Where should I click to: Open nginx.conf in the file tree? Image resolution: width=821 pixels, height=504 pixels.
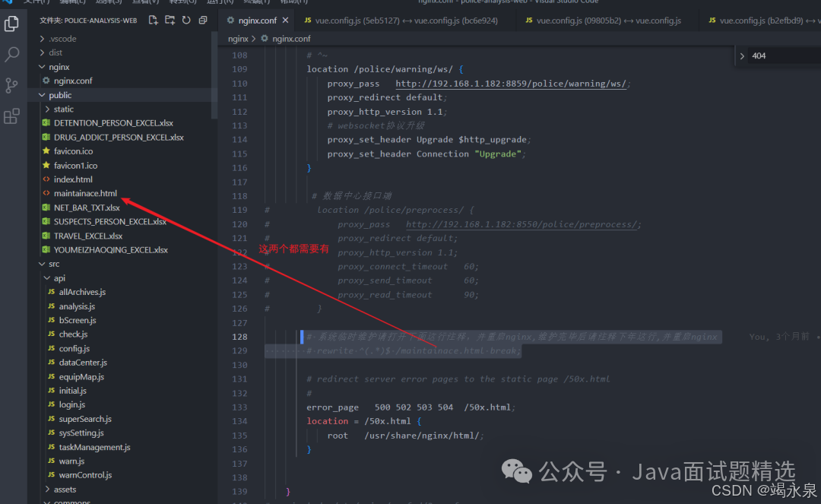pos(73,81)
